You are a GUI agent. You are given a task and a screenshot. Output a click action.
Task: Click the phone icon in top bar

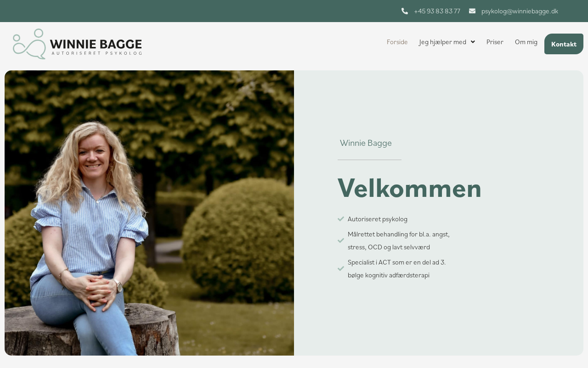click(405, 11)
